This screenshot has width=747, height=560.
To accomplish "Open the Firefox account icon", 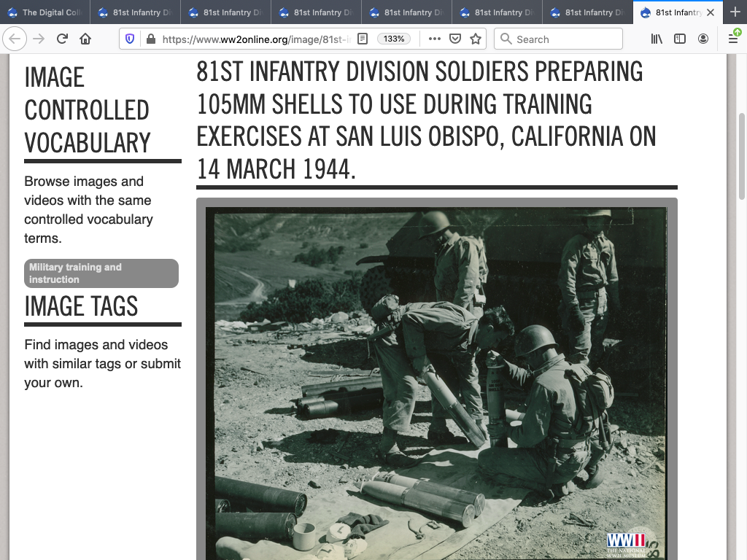I will click(703, 39).
